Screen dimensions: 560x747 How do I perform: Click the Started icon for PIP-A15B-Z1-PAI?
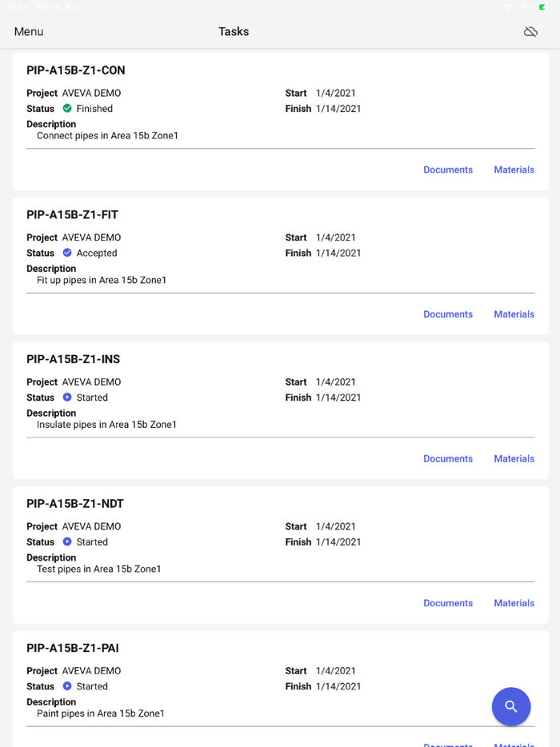67,686
